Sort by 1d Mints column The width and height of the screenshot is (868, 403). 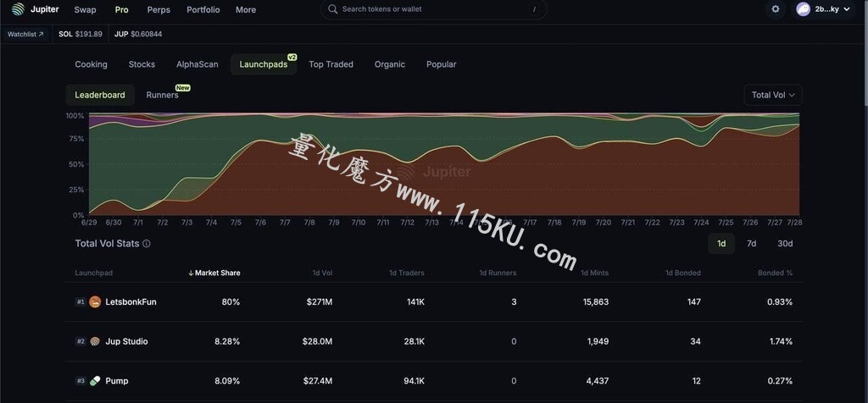pyautogui.click(x=594, y=273)
